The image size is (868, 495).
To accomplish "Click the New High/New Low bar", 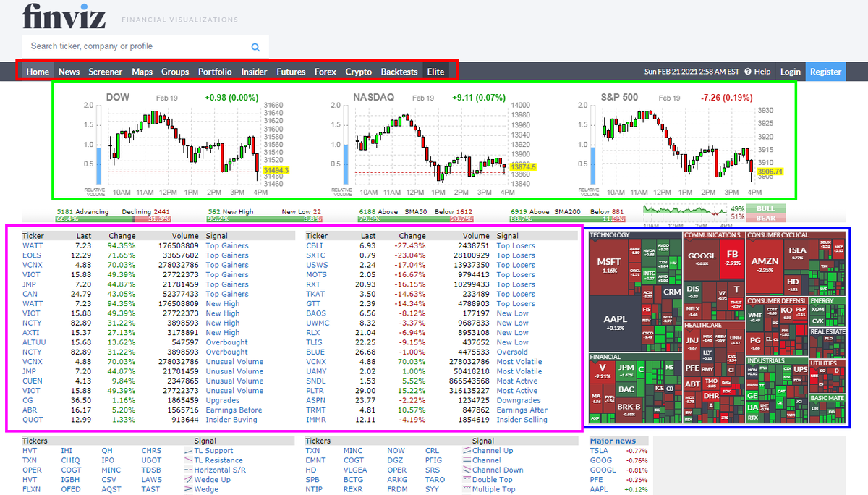I will [x=264, y=219].
